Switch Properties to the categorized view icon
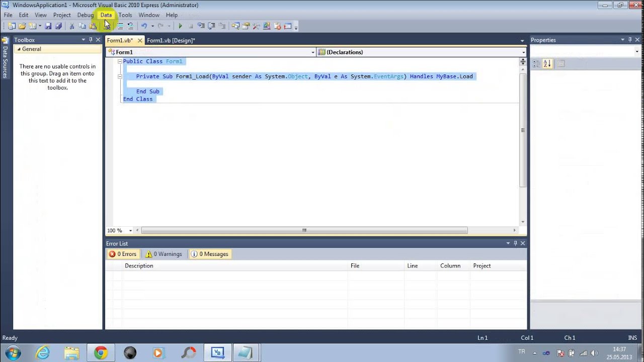 click(x=536, y=63)
